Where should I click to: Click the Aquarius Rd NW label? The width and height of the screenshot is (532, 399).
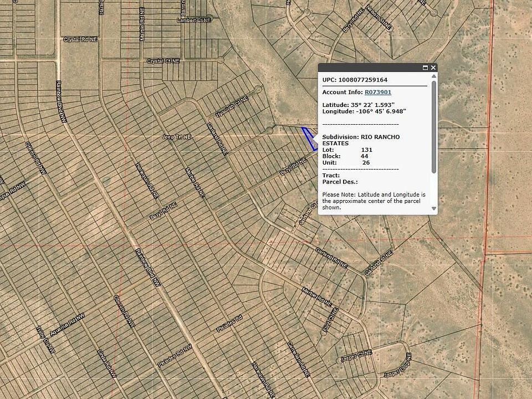pyautogui.click(x=67, y=325)
